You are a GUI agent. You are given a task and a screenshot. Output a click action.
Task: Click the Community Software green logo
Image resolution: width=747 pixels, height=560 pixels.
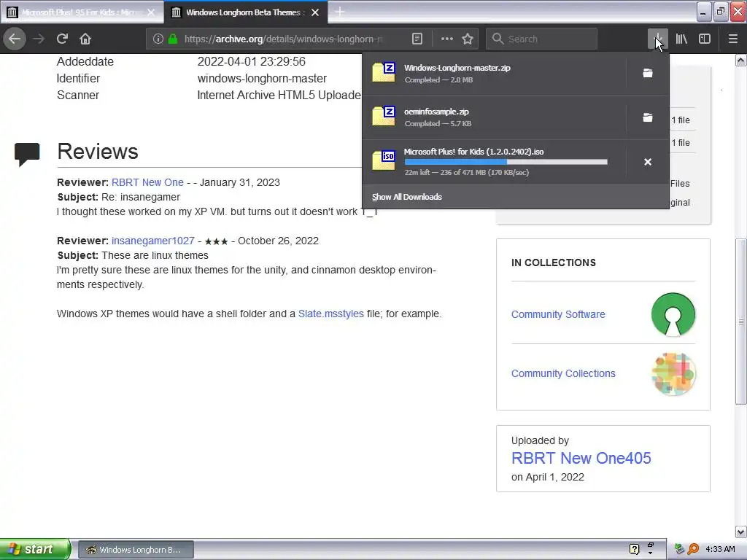[x=673, y=314]
